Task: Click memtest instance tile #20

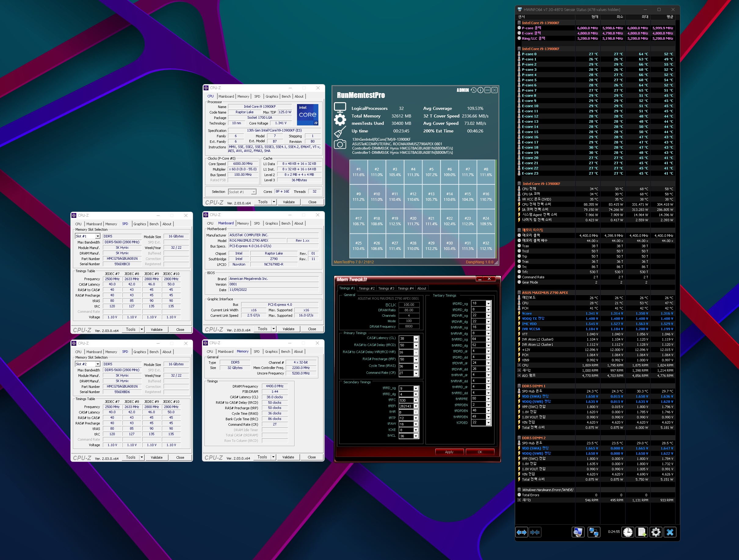Action: pyautogui.click(x=413, y=221)
